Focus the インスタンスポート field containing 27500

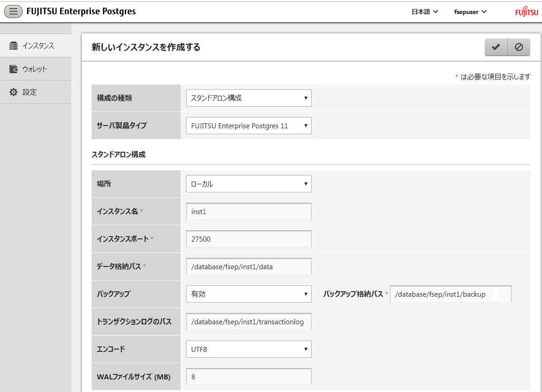coord(249,239)
